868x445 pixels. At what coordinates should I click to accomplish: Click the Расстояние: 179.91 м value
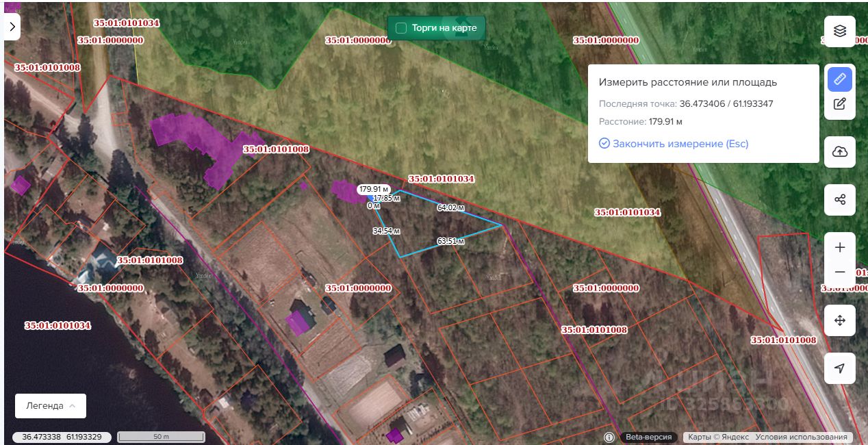[x=665, y=122]
